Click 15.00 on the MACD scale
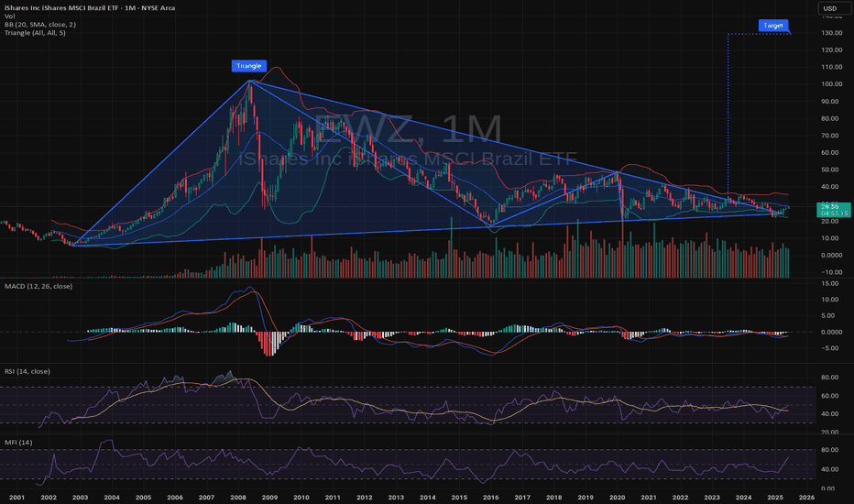Screen dimensions: 854x504 pos(830,283)
